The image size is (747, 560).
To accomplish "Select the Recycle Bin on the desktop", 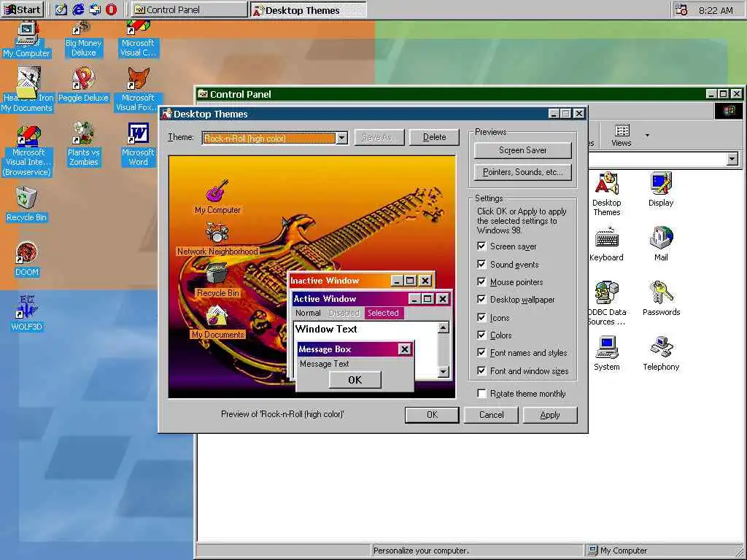I will 26,205.
